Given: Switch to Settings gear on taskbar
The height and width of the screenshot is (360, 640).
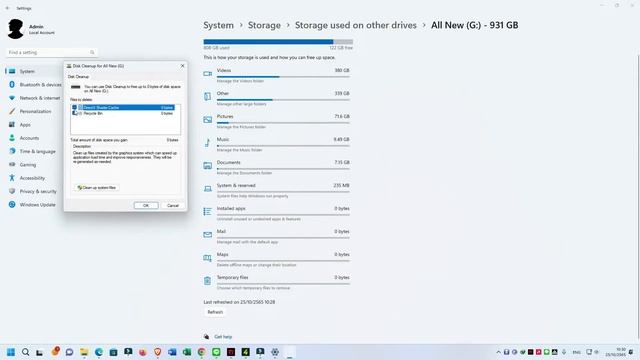Looking at the screenshot, I should 275,352.
